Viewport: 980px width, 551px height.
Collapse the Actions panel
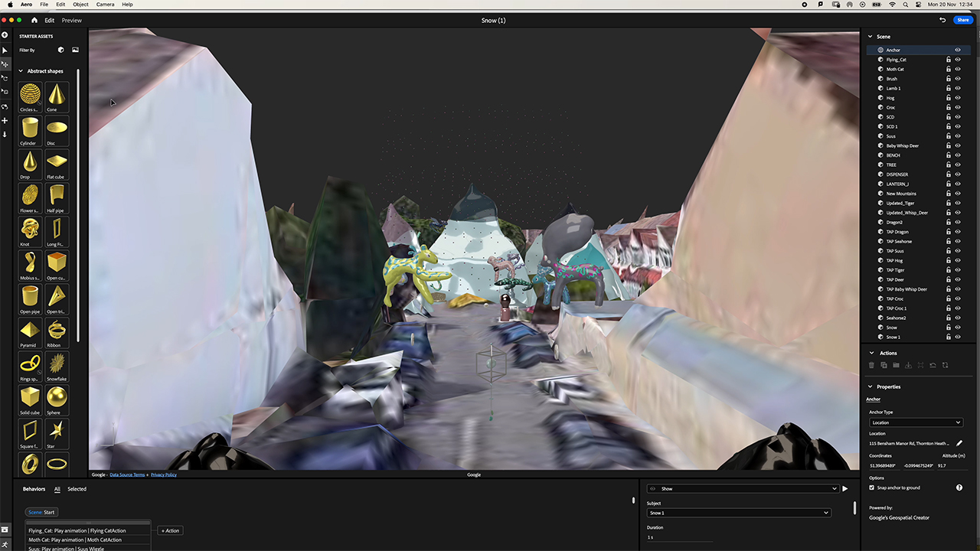click(x=871, y=353)
